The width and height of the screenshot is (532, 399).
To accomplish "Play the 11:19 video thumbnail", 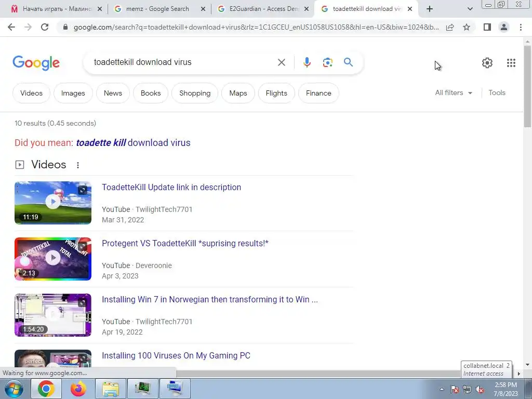I will 53,203.
